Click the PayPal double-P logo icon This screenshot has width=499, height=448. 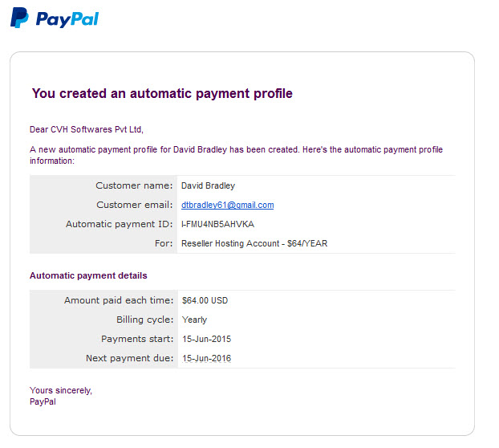point(19,18)
